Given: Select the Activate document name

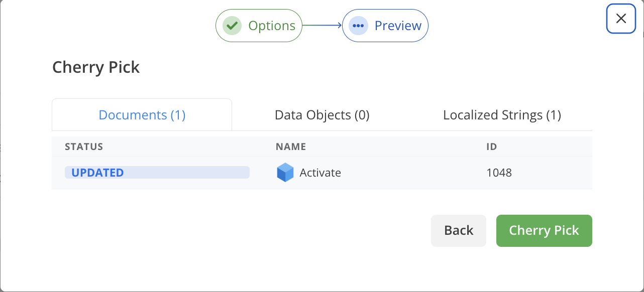Looking at the screenshot, I should 320,173.
